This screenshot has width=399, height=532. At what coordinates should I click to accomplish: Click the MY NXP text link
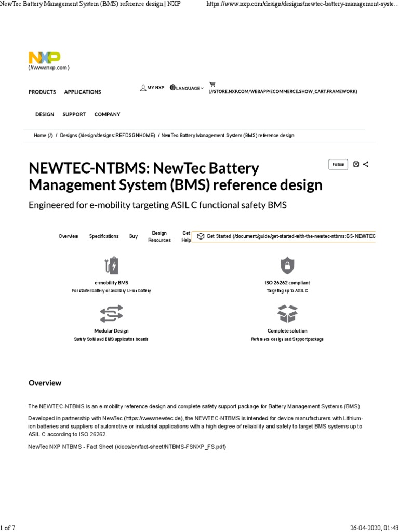pyautogui.click(x=156, y=88)
